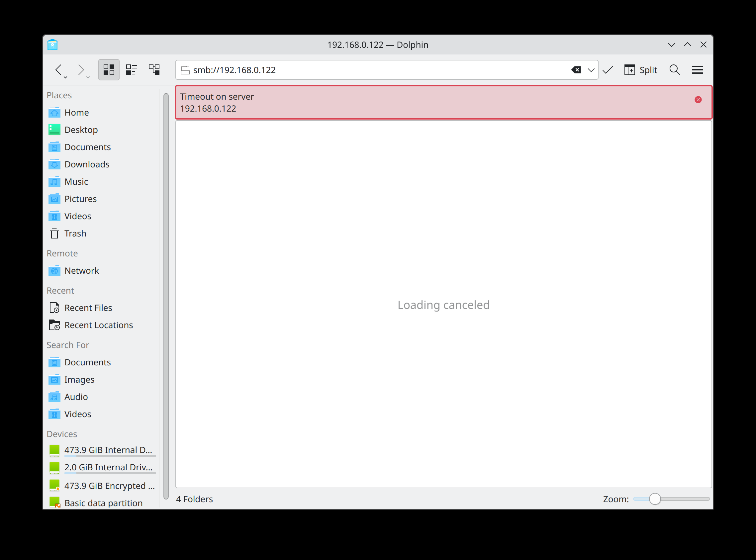This screenshot has width=756, height=560.
Task: Open the Trash place
Action: pos(102,233)
